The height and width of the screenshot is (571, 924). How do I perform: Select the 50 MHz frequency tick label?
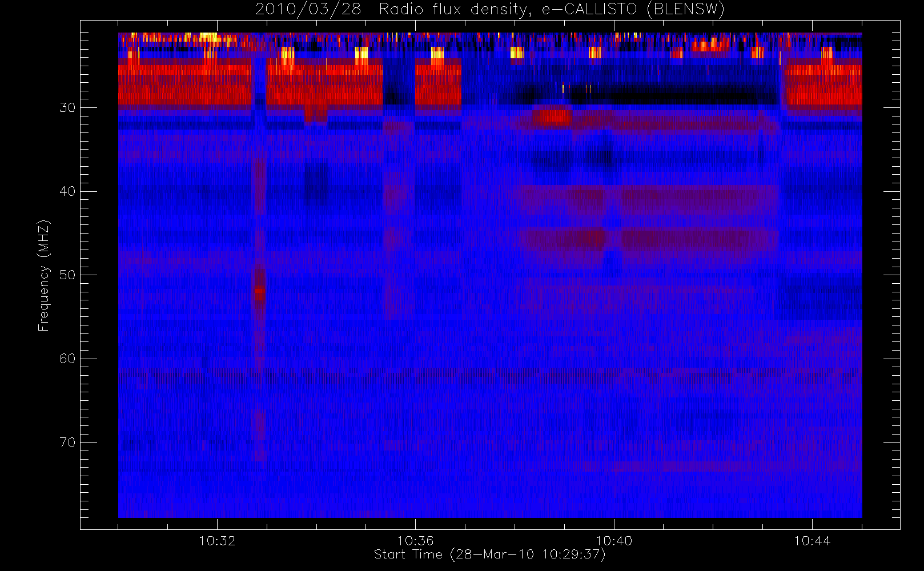coord(67,275)
